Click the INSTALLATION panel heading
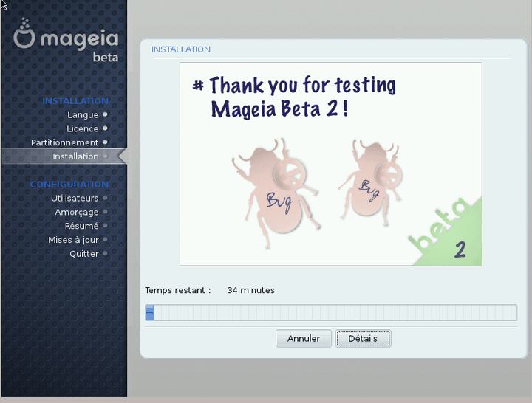532x403 pixels. pyautogui.click(x=181, y=49)
